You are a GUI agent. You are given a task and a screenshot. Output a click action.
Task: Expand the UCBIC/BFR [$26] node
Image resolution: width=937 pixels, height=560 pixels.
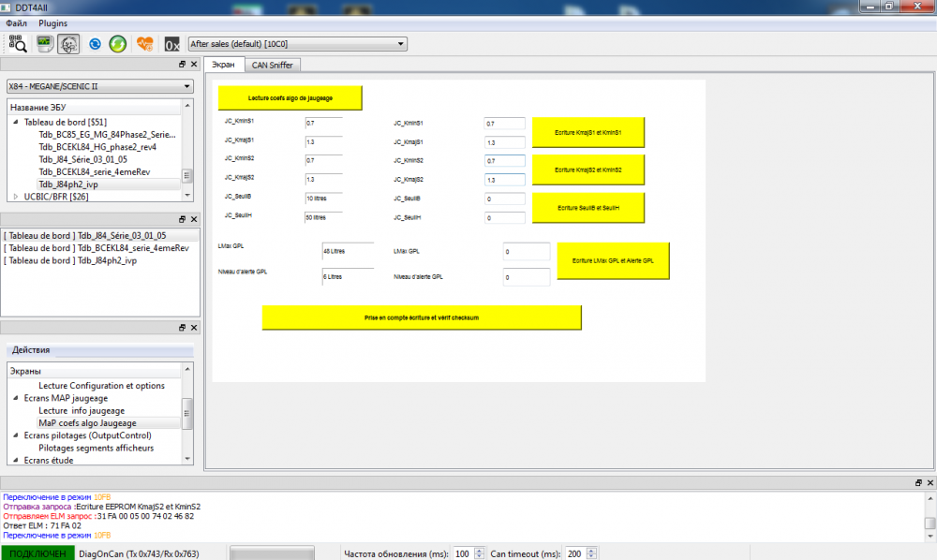[x=16, y=197]
